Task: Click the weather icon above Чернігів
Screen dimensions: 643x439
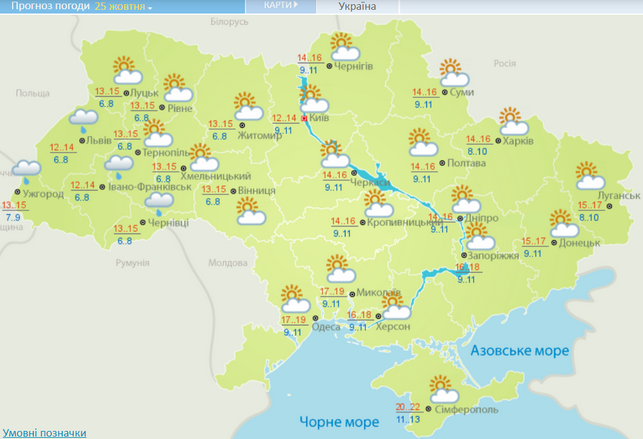Action: (x=343, y=46)
